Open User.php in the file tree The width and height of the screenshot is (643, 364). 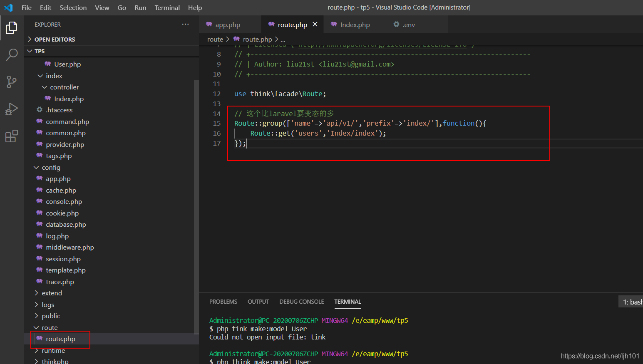(x=67, y=64)
